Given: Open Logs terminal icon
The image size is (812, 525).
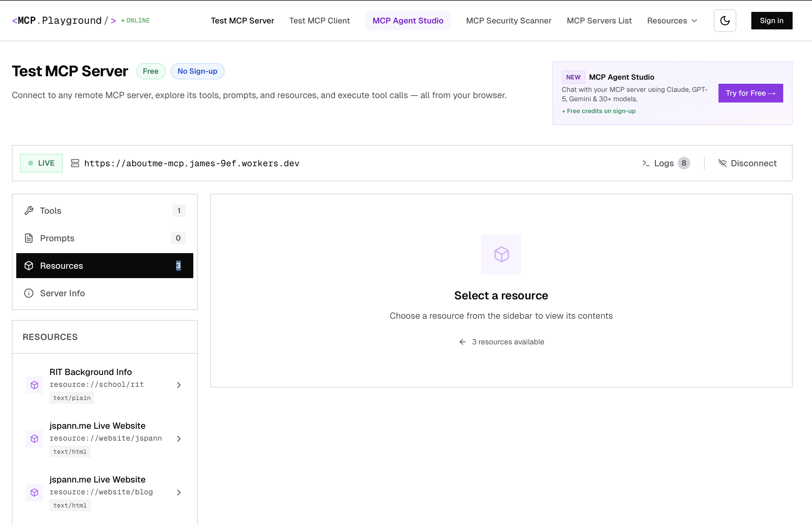Looking at the screenshot, I should click(646, 163).
